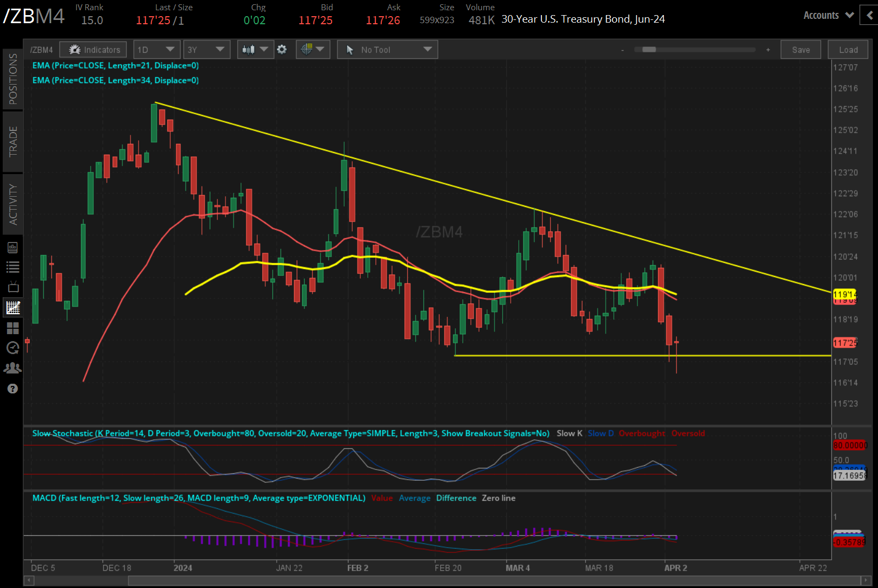Select the Slow Stochastic study label

[291, 433]
